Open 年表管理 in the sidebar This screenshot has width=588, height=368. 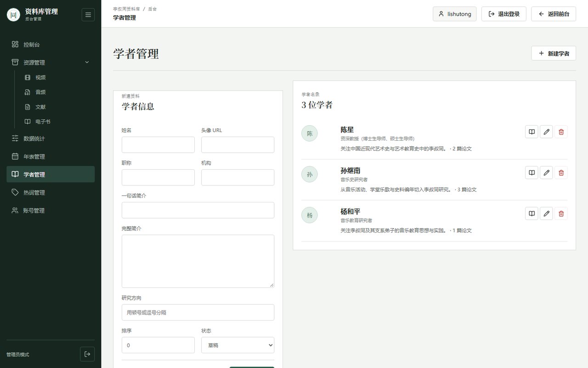tap(51, 156)
